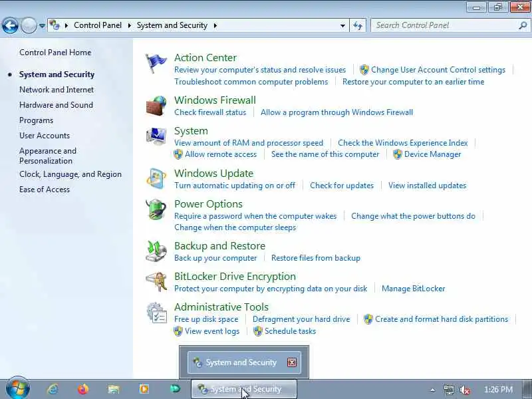Click Allow a program through Windows Firewall
The height and width of the screenshot is (399, 532).
(x=336, y=112)
